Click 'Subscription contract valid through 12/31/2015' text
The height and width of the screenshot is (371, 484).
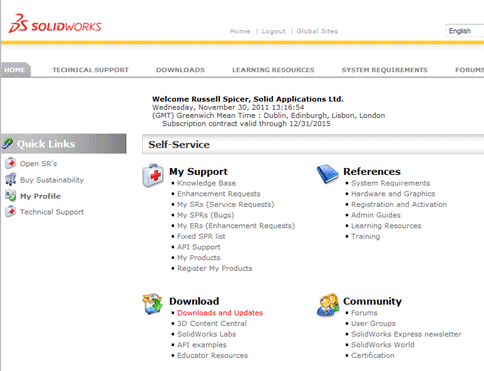click(246, 124)
